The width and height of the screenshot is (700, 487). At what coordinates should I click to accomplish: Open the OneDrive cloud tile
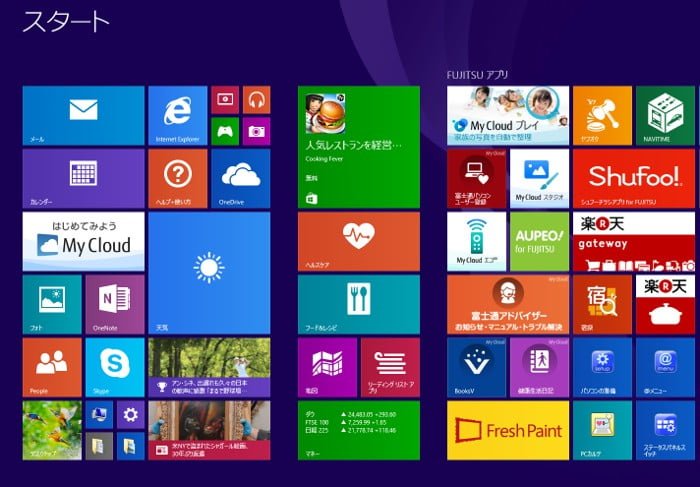[x=240, y=178]
